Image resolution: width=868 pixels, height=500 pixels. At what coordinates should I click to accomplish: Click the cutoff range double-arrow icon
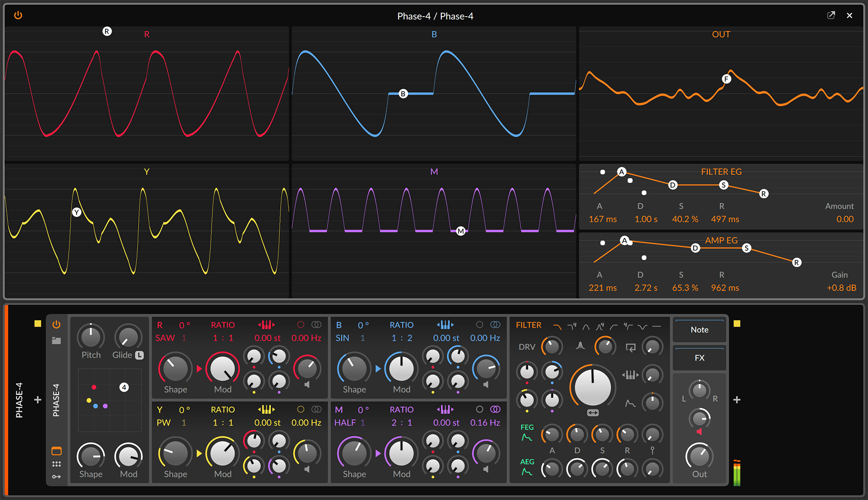click(x=593, y=413)
